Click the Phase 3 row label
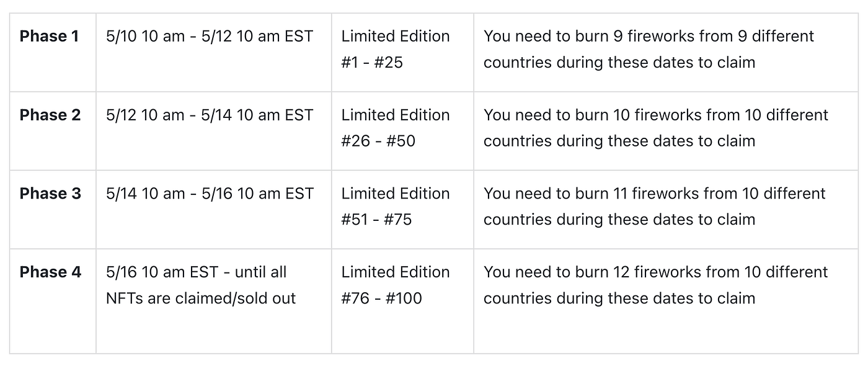 (x=50, y=194)
